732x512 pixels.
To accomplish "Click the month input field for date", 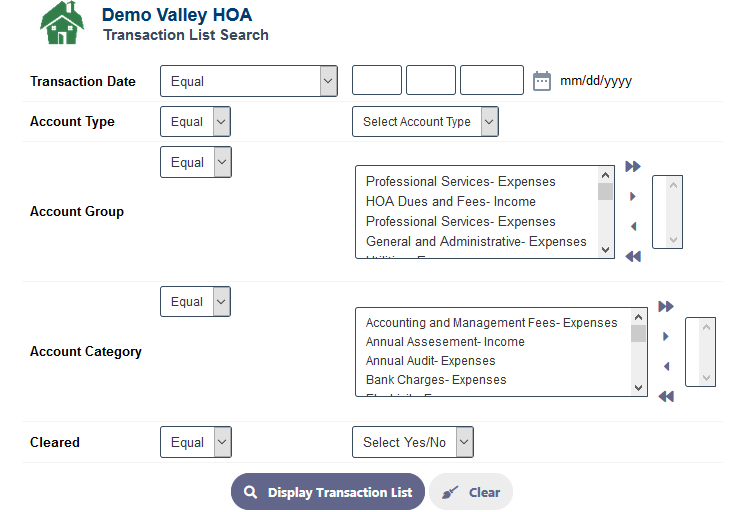I will pyautogui.click(x=377, y=80).
